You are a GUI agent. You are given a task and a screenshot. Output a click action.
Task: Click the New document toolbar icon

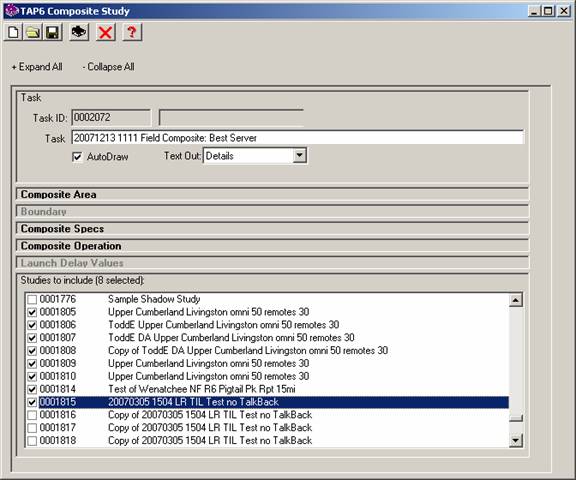[x=14, y=32]
